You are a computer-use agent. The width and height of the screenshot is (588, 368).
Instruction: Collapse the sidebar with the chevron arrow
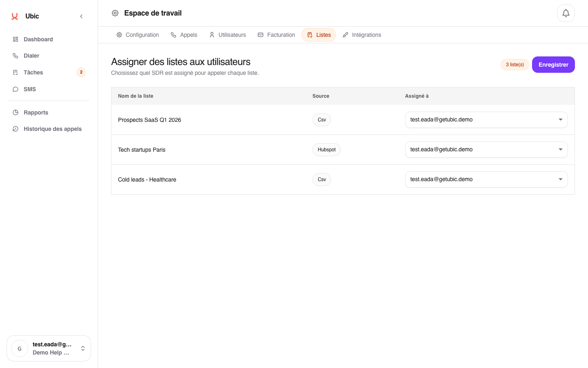[x=81, y=16]
